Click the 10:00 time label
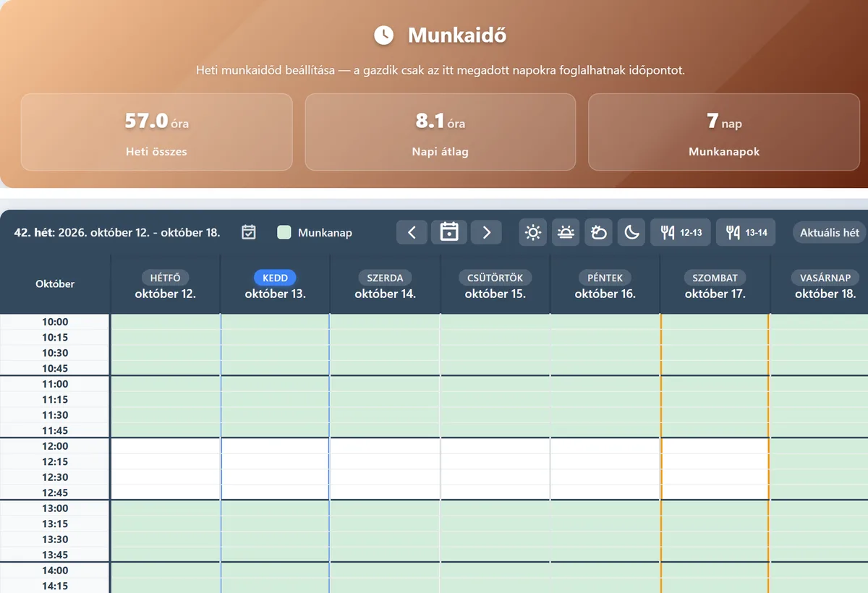The width and height of the screenshot is (868, 593). pos(55,322)
